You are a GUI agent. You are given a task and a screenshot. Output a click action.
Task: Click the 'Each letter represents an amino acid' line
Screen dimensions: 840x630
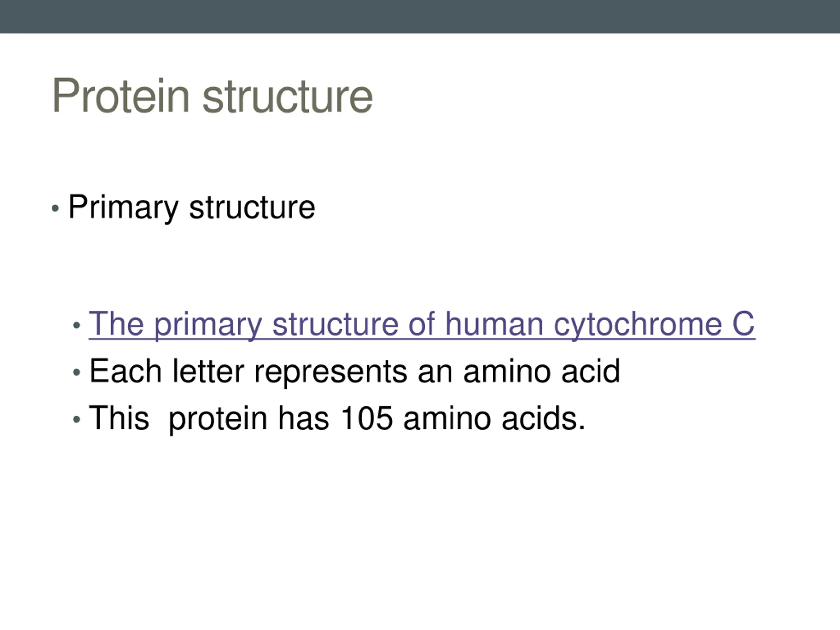[x=354, y=371]
